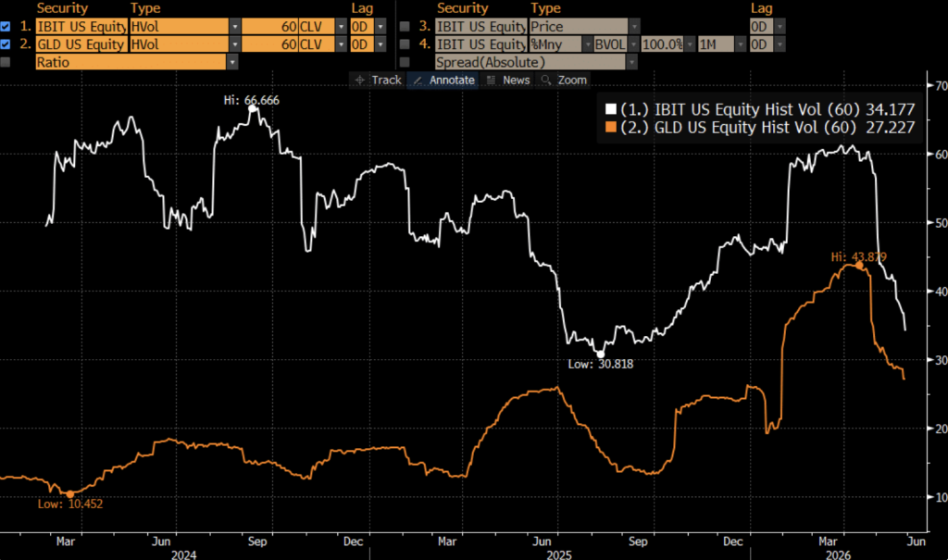The height and width of the screenshot is (560, 948).
Task: Open the Price type dropdown for series 3
Action: coord(634,27)
